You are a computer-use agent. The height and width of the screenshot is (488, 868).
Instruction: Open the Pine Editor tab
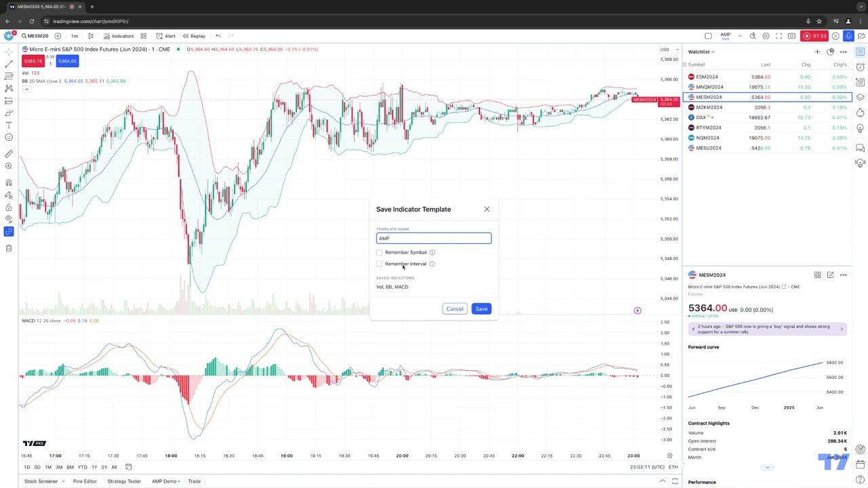[x=85, y=481]
